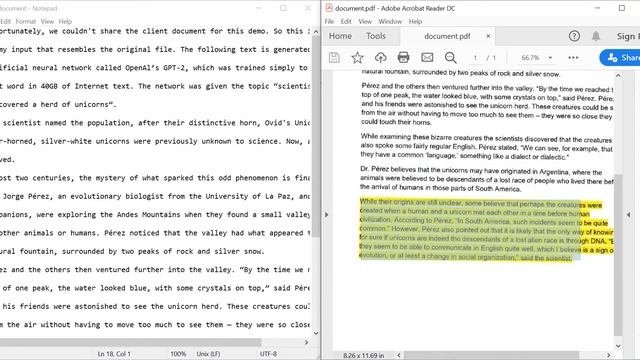This screenshot has width=640, height=360.
Task: Minimize the Adobe Acrobat Reader window
Action: (597, 8)
